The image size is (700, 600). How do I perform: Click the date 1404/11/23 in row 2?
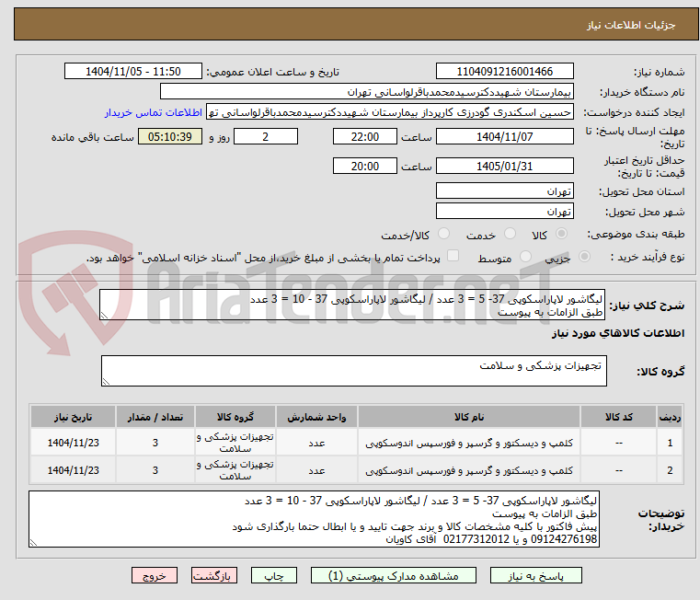click(74, 471)
